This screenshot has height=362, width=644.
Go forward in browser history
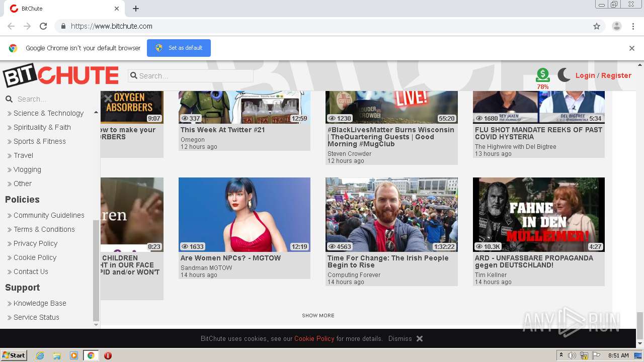click(x=27, y=26)
